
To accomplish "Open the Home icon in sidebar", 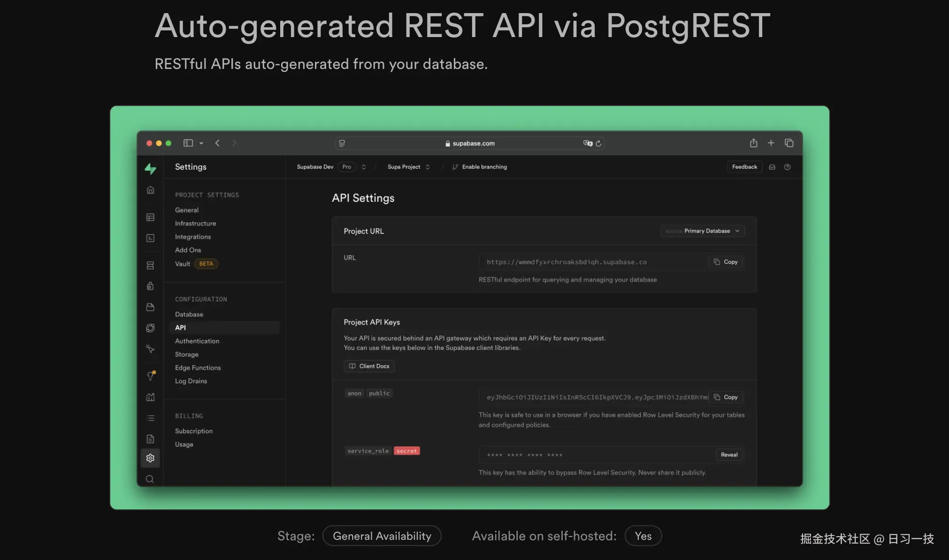I will (150, 190).
